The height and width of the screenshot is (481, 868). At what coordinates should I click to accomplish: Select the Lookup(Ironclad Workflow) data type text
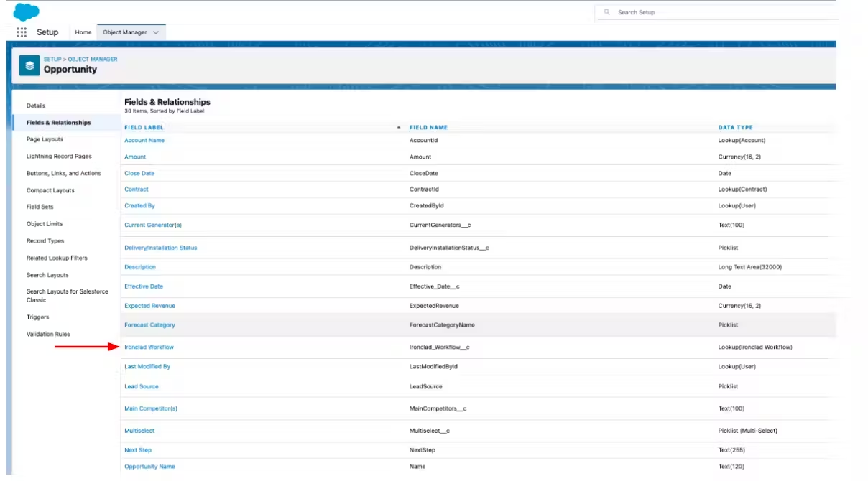pos(755,347)
